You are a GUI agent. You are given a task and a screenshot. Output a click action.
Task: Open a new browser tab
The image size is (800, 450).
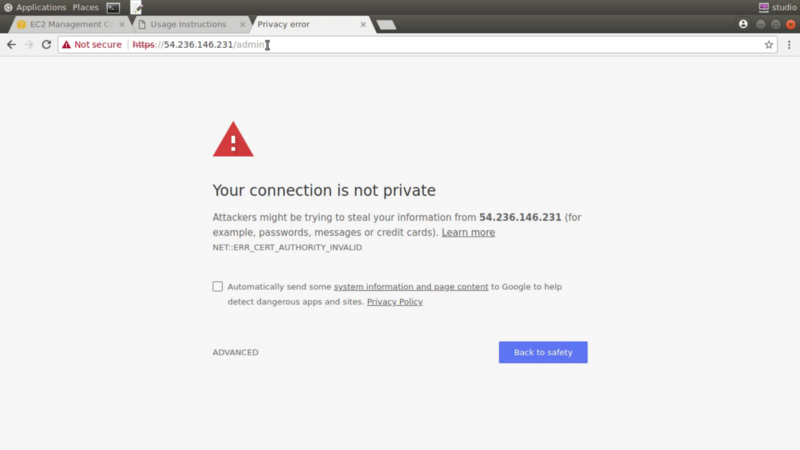(x=386, y=24)
